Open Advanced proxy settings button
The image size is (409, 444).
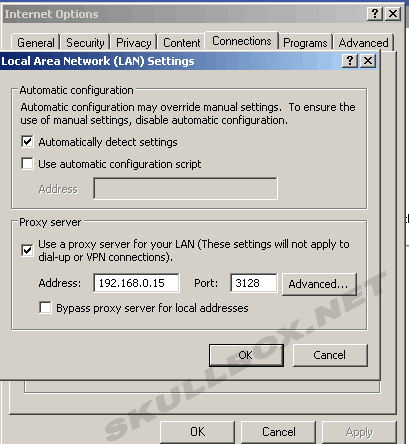click(x=319, y=284)
